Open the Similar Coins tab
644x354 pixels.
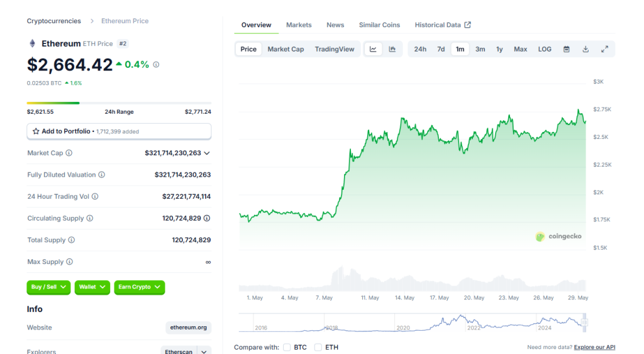click(379, 25)
